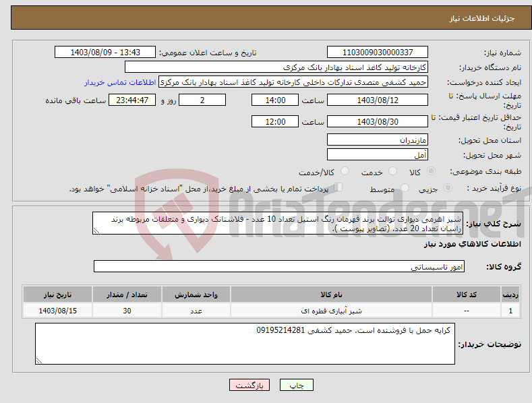Click the need date cell 1403/08/15
532x403 pixels.
click(x=58, y=311)
